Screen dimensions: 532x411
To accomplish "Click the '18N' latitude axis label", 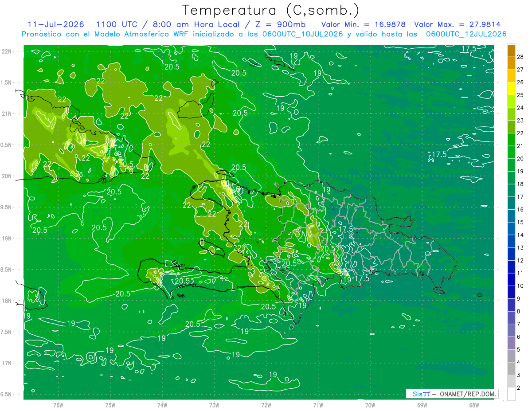I will point(7,301).
